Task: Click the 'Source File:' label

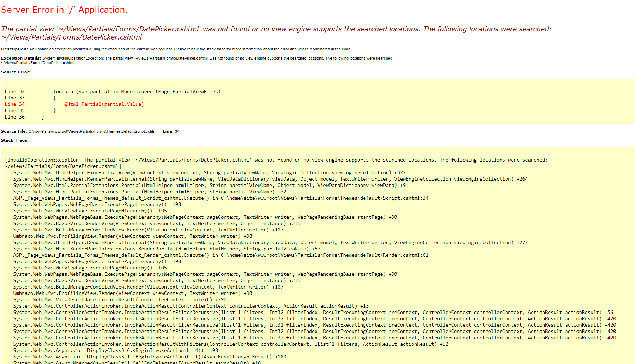Action: coord(14,131)
